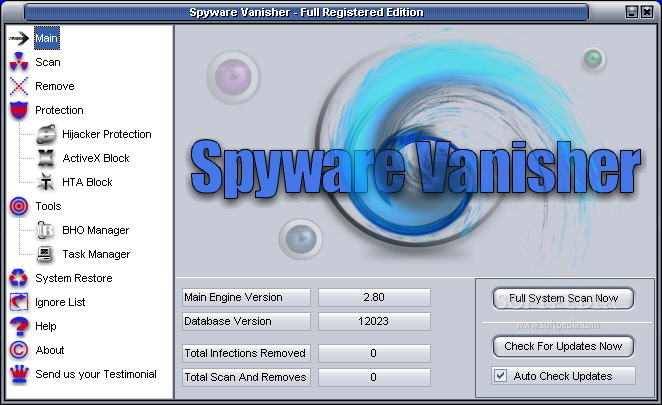This screenshot has width=662, height=405.
Task: Click the radiation Scan icon
Action: [x=19, y=62]
